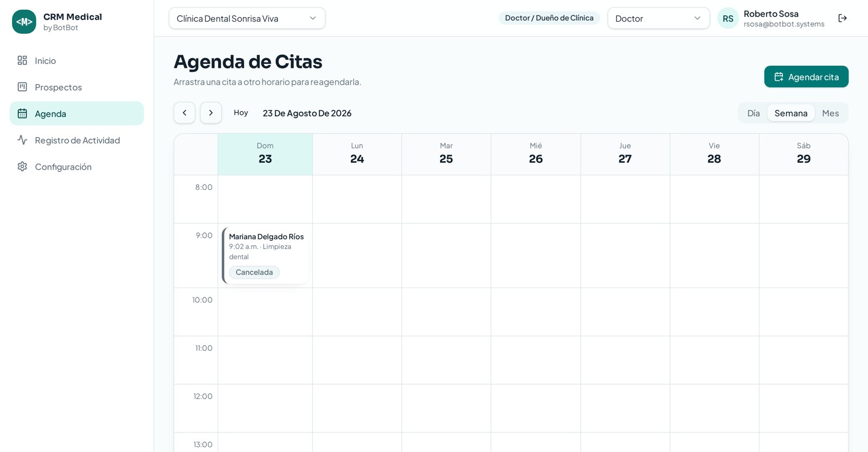The width and height of the screenshot is (868, 452).
Task: Switch to Mes view
Action: [831, 113]
